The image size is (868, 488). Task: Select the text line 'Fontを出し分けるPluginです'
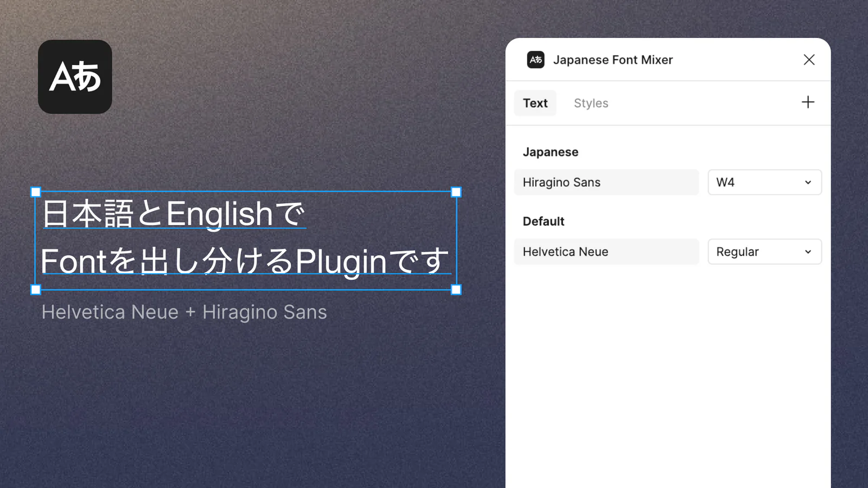[245, 261]
